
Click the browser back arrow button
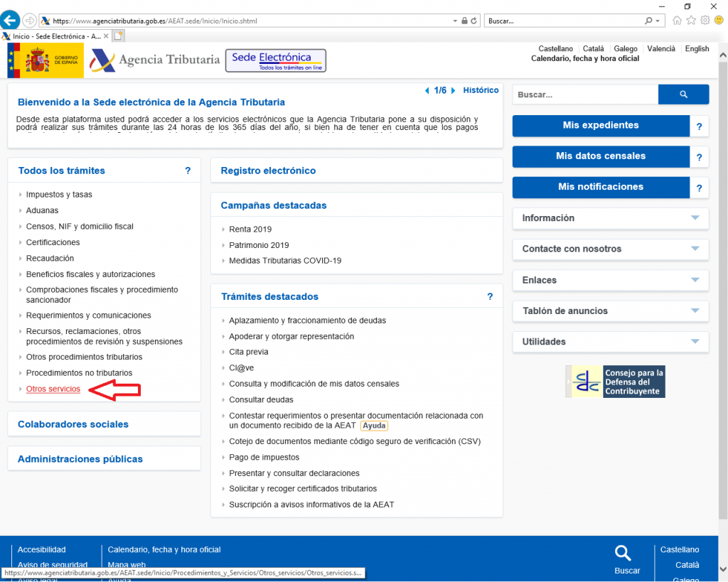tap(11, 20)
